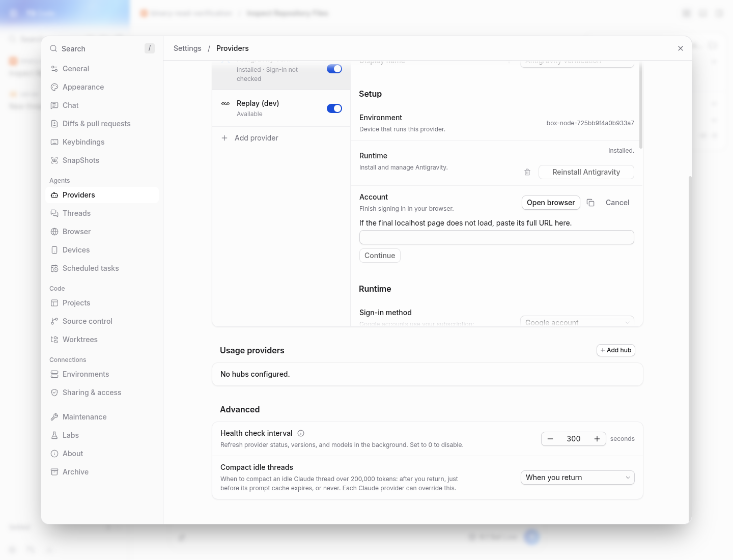Viewport: 733px width, 560px height.
Task: Toggle the switch for the not-signed-in provider
Action: pos(334,69)
